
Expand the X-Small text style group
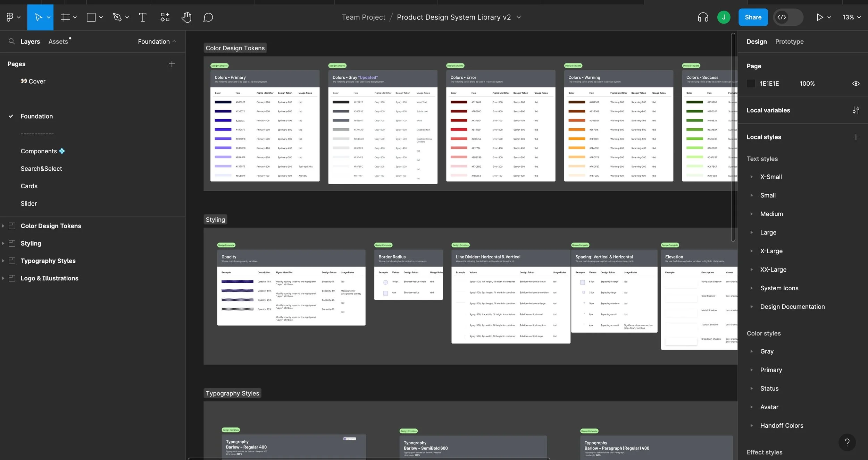[x=751, y=177]
